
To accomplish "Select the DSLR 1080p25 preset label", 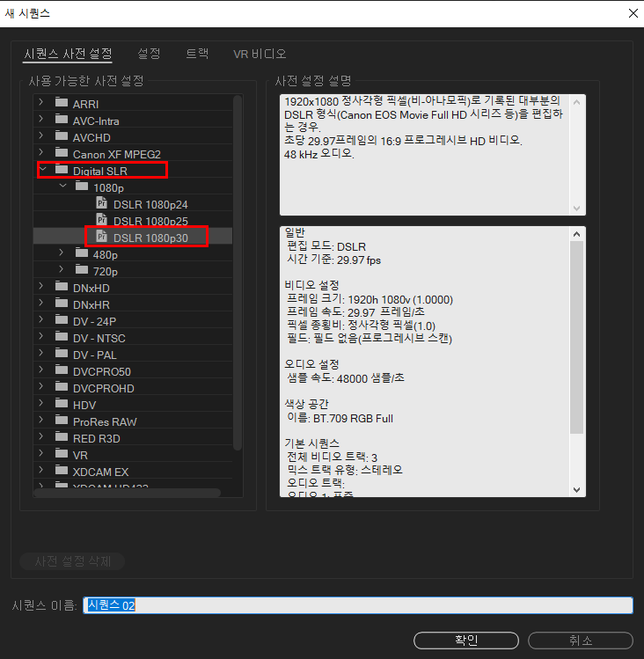I will click(x=150, y=221).
